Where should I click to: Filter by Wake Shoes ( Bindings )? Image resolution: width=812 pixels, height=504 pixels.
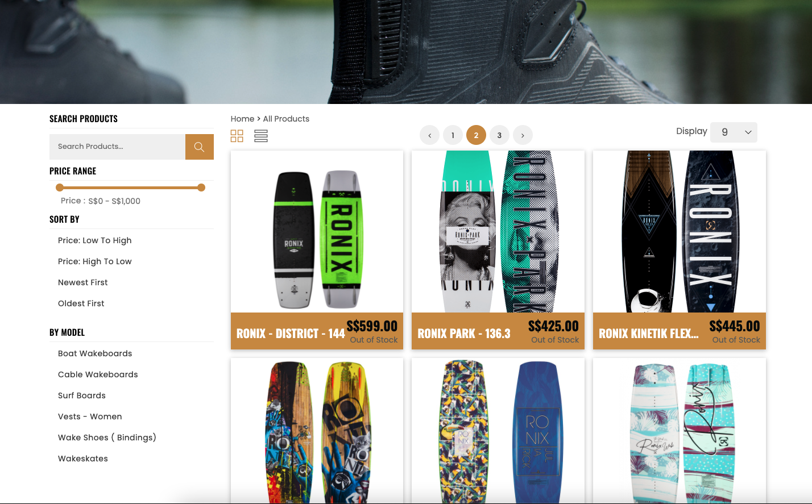(107, 438)
